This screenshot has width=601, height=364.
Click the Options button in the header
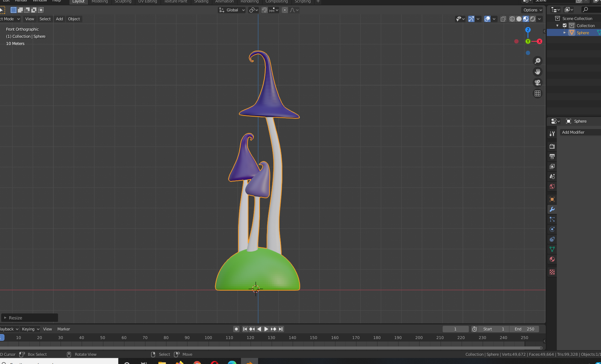click(x=532, y=10)
